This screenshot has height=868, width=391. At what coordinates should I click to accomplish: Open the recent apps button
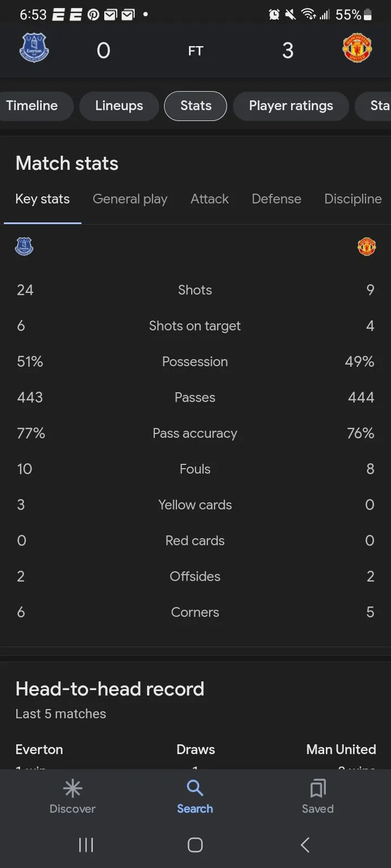point(86,845)
